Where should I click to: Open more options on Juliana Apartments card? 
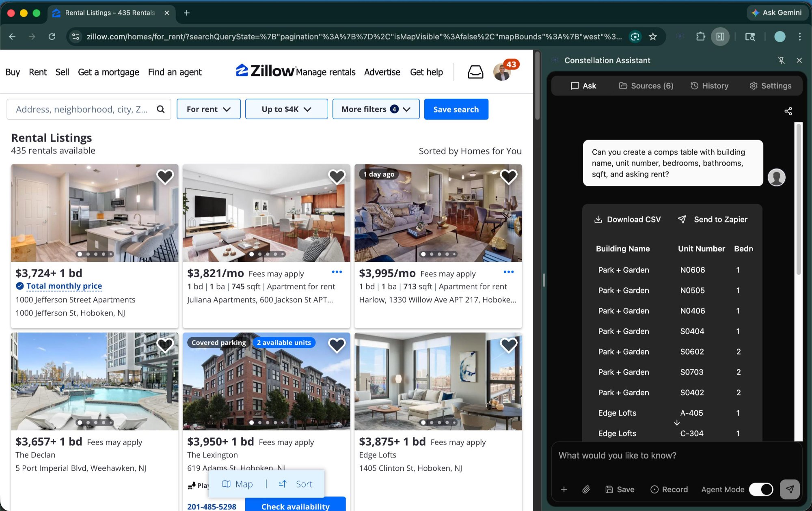[x=337, y=272]
